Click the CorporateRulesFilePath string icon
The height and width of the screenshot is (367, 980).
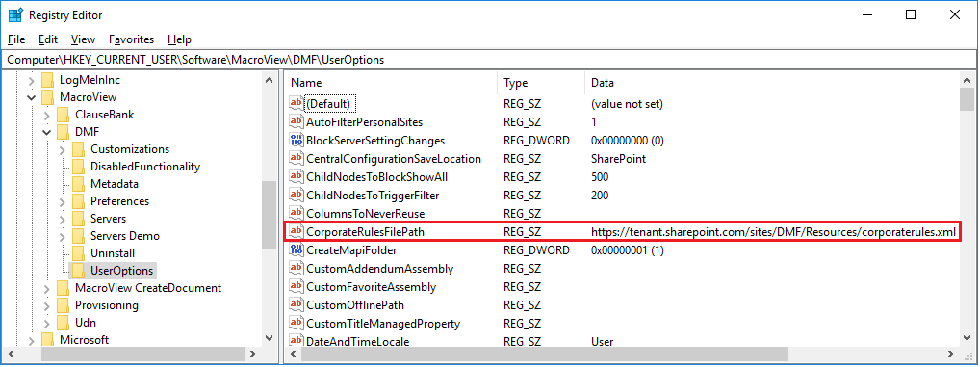coord(296,232)
